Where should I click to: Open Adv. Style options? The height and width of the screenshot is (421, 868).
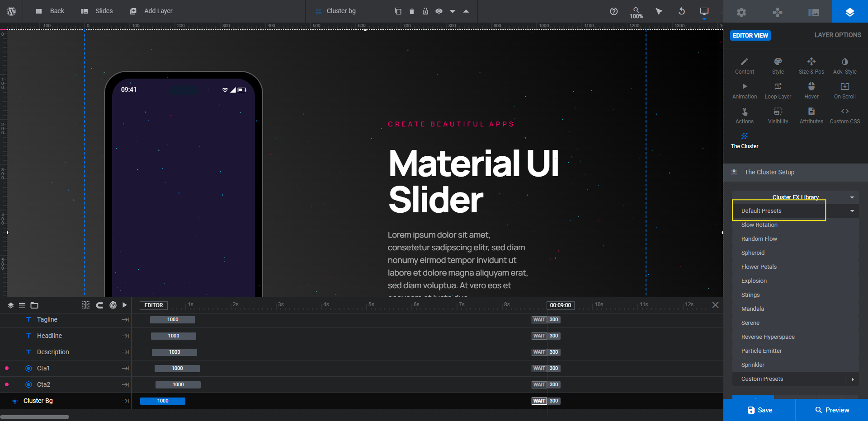coord(845,66)
